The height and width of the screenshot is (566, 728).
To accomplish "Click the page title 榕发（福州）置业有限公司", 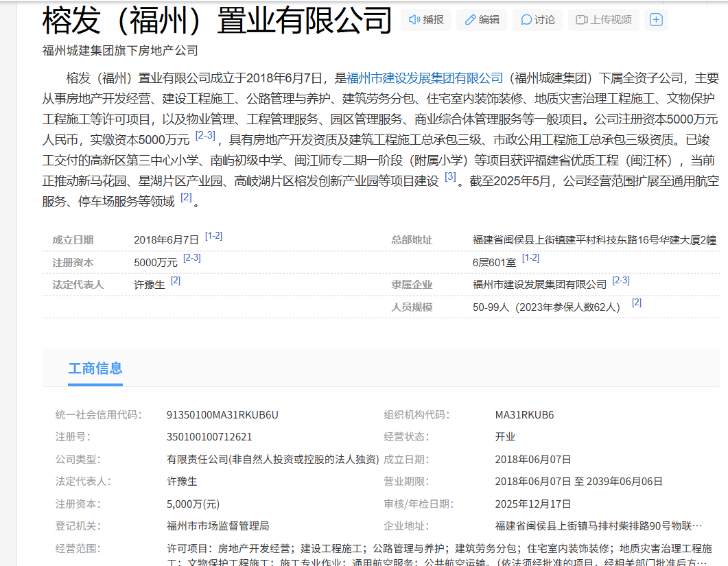I will point(217,21).
